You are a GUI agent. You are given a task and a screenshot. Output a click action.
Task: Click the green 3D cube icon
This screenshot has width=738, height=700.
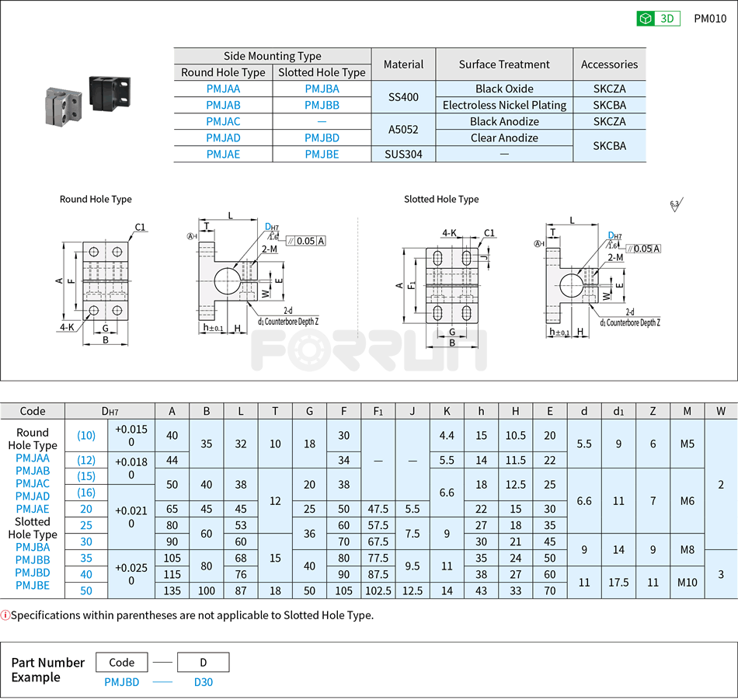pos(646,18)
